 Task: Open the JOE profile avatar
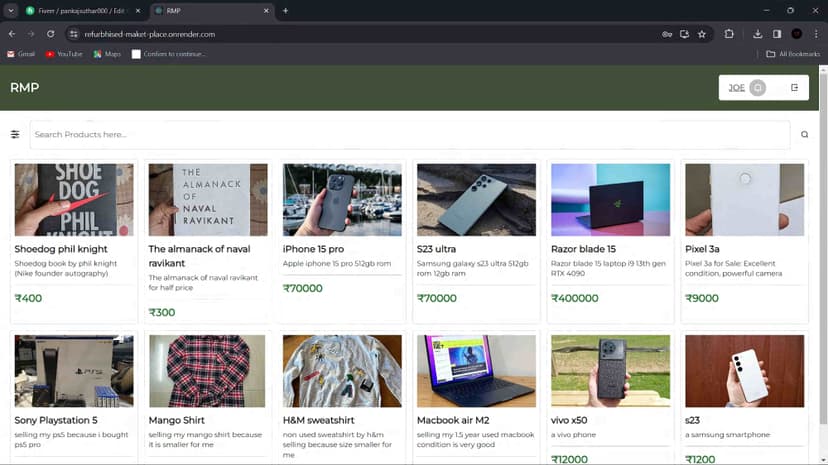[757, 88]
